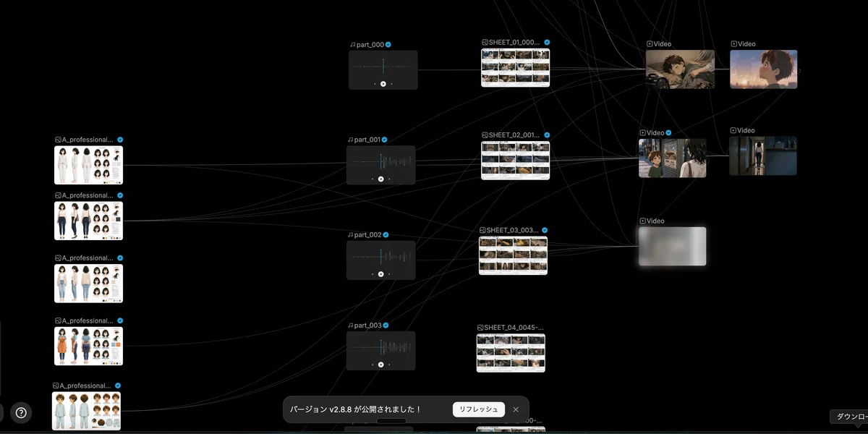The width and height of the screenshot is (868, 434).
Task: Click the verified badge above the brown-haired boy sheet
Action: pyautogui.click(x=118, y=386)
